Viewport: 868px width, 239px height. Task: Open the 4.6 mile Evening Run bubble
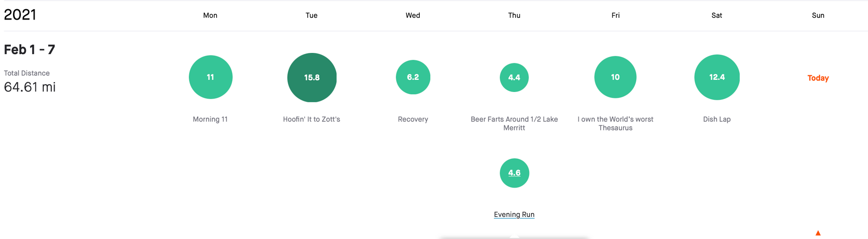pos(514,173)
